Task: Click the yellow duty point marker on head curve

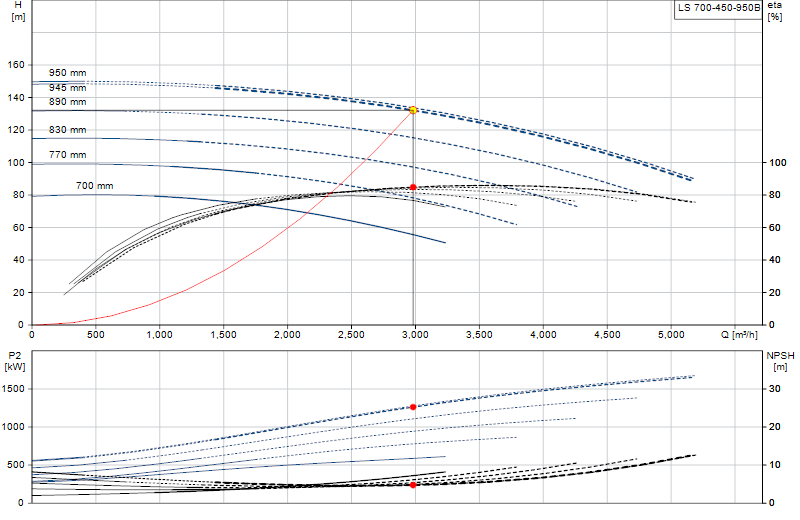Action: coord(413,110)
